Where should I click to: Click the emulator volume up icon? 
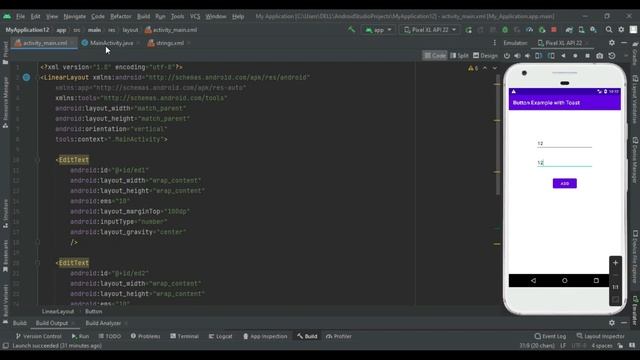tap(517, 56)
